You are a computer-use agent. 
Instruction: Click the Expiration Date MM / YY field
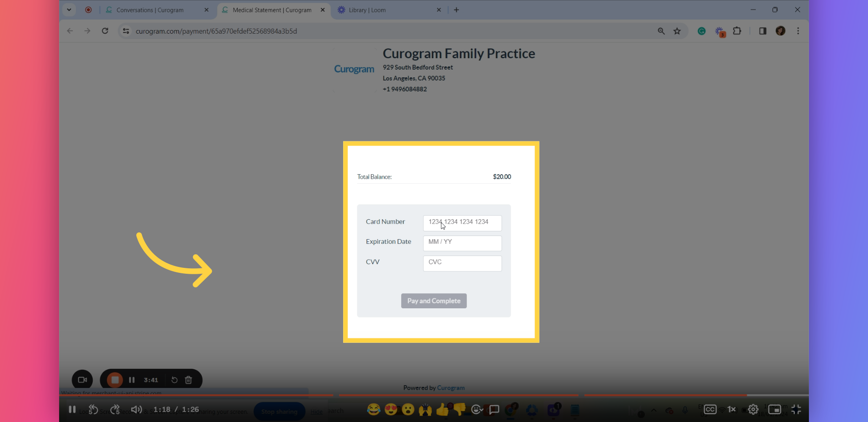coord(462,243)
